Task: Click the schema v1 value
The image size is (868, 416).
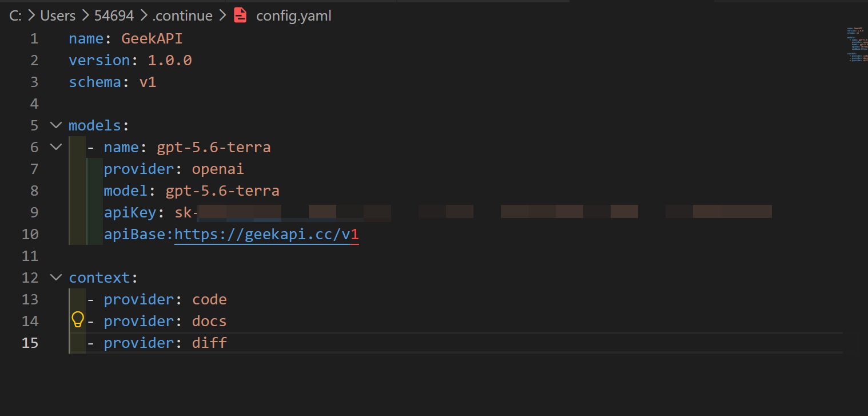Action: click(148, 82)
